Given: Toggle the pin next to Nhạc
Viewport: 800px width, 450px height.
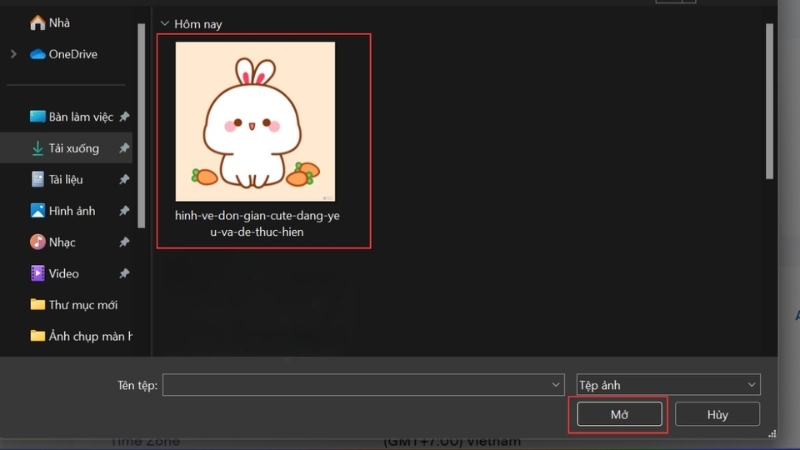Looking at the screenshot, I should (124, 242).
